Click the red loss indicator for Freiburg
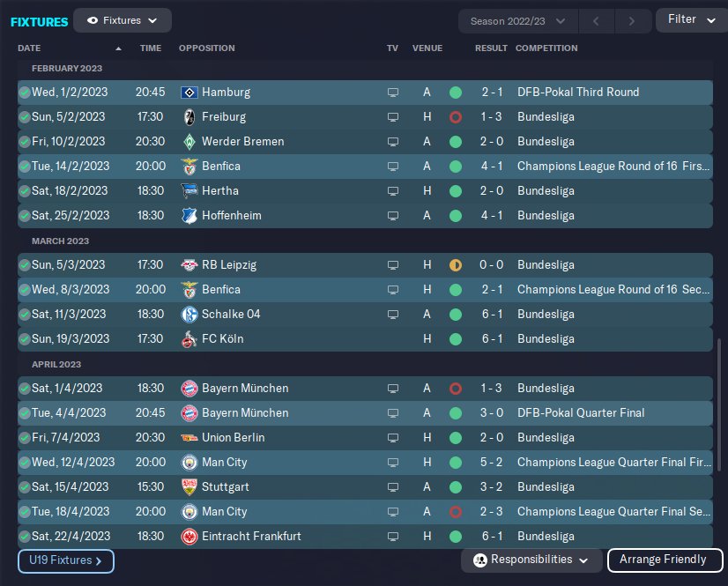Screen dimensions: 728x586 455,116
